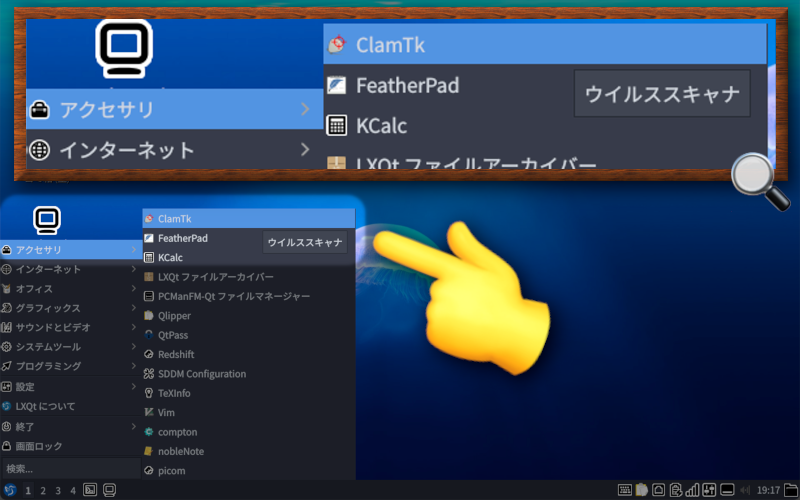Focus the 検索... search field in the menu
The image size is (800, 500).
click(x=71, y=468)
